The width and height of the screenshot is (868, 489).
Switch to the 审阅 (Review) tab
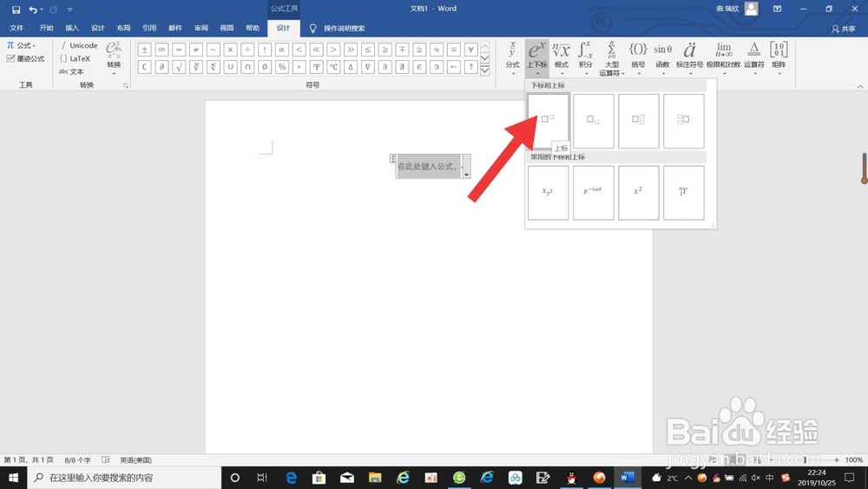point(201,29)
